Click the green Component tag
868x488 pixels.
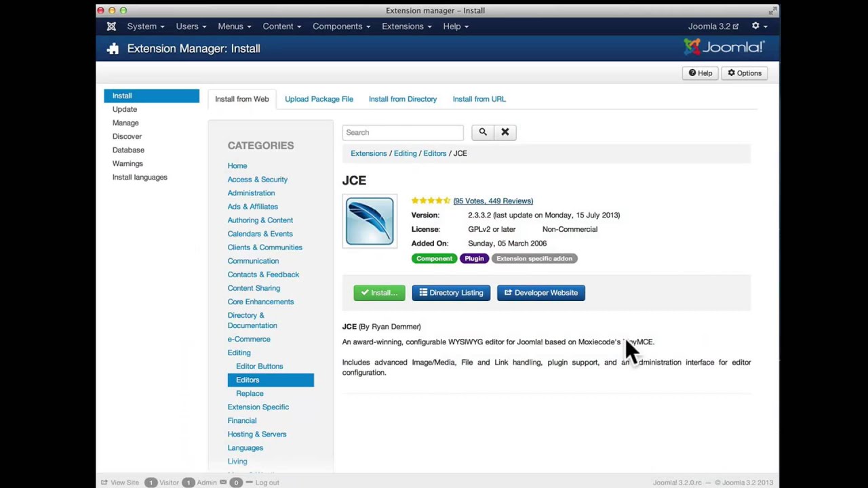pos(434,258)
